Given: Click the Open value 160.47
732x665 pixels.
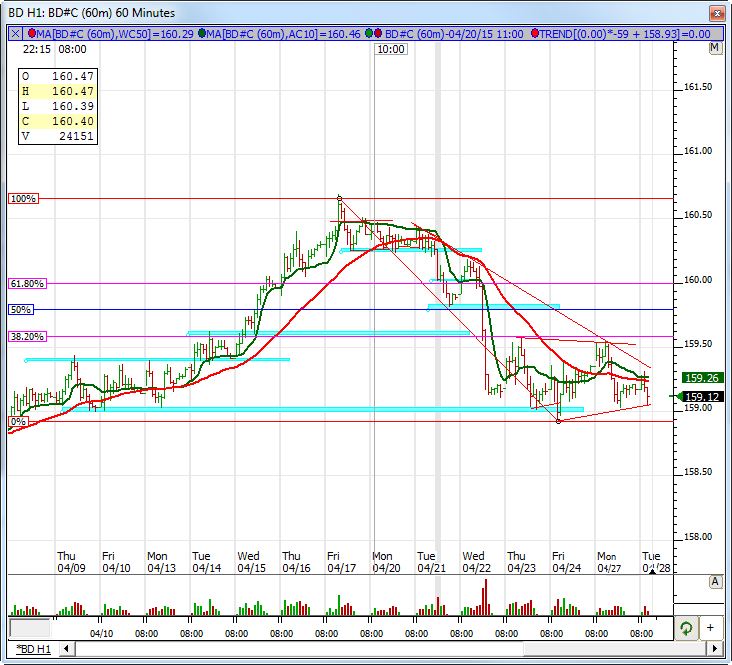Looking at the screenshot, I should 73,76.
